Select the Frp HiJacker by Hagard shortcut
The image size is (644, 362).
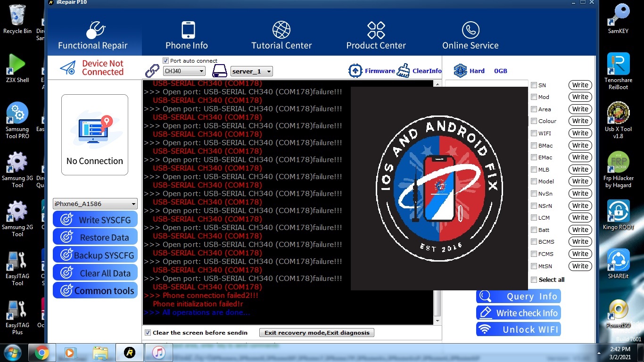click(x=618, y=170)
